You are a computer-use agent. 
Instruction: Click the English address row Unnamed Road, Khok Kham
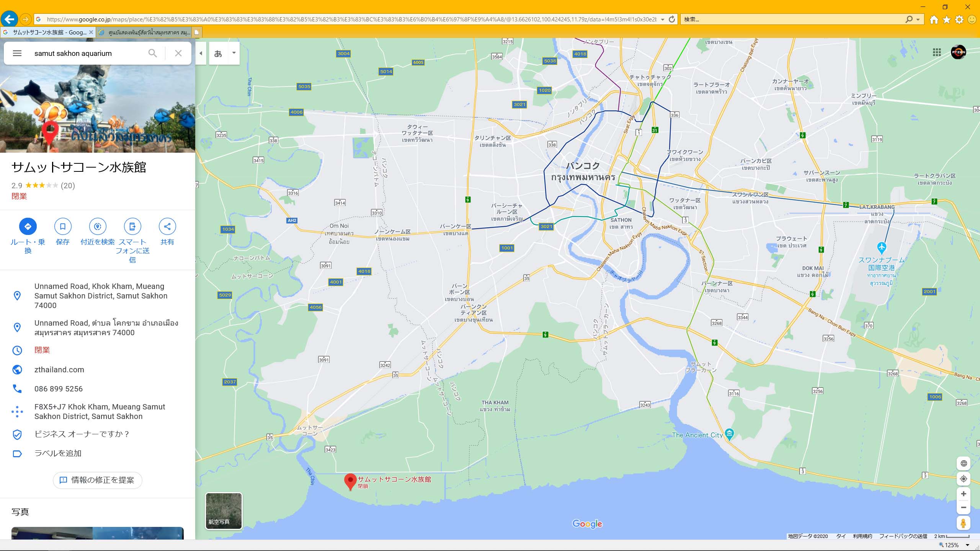[98, 296]
